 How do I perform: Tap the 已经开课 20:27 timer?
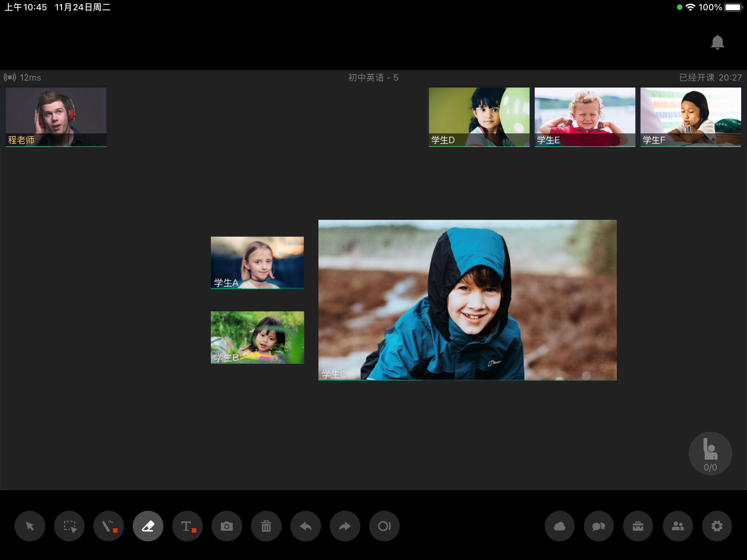711,78
